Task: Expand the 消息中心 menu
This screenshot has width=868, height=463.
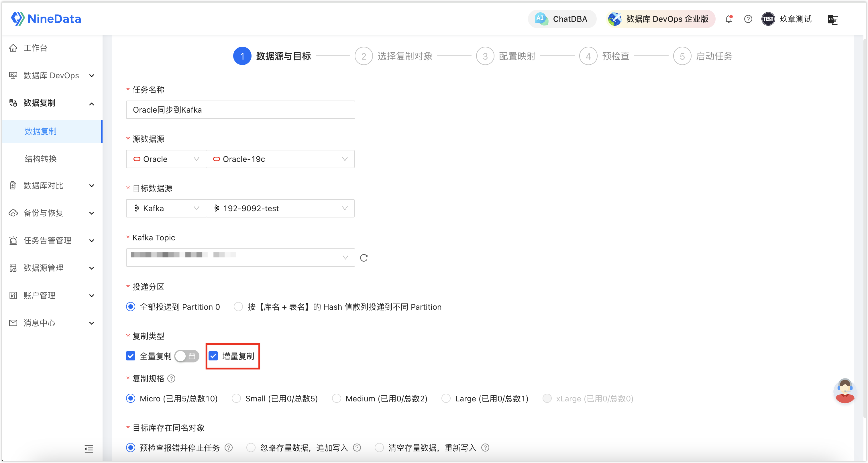Action: click(92, 323)
